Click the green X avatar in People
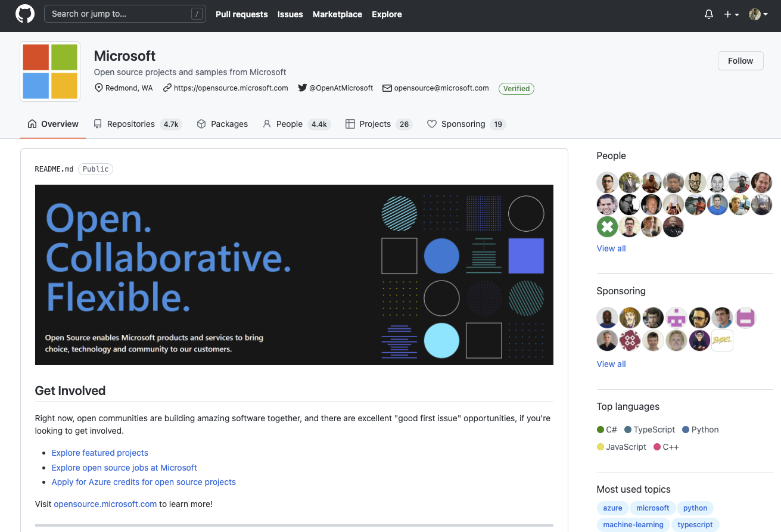The height and width of the screenshot is (532, 781). click(607, 226)
